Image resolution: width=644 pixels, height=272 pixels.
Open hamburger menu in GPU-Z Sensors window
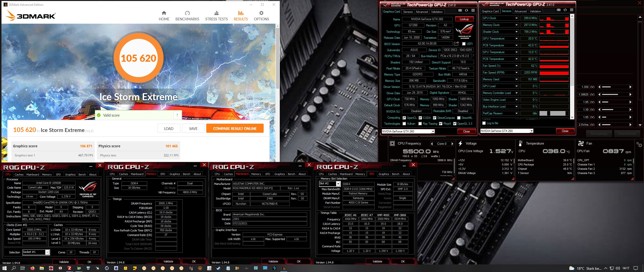click(x=572, y=10)
